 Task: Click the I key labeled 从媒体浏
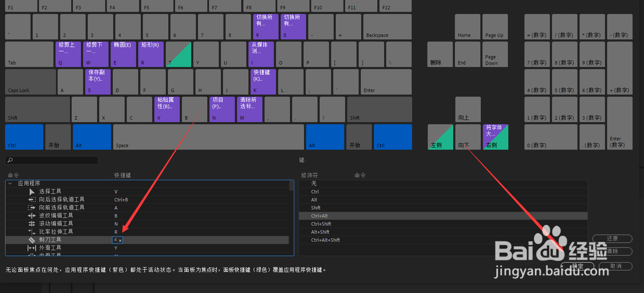(x=261, y=54)
